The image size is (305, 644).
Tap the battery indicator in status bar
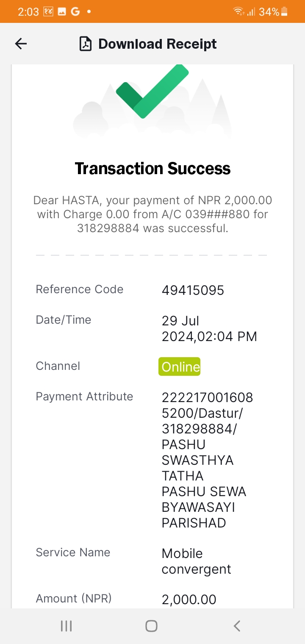(x=284, y=12)
